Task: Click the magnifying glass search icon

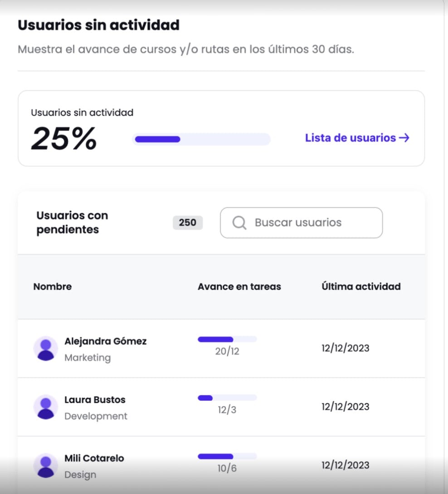Action: pos(239,223)
